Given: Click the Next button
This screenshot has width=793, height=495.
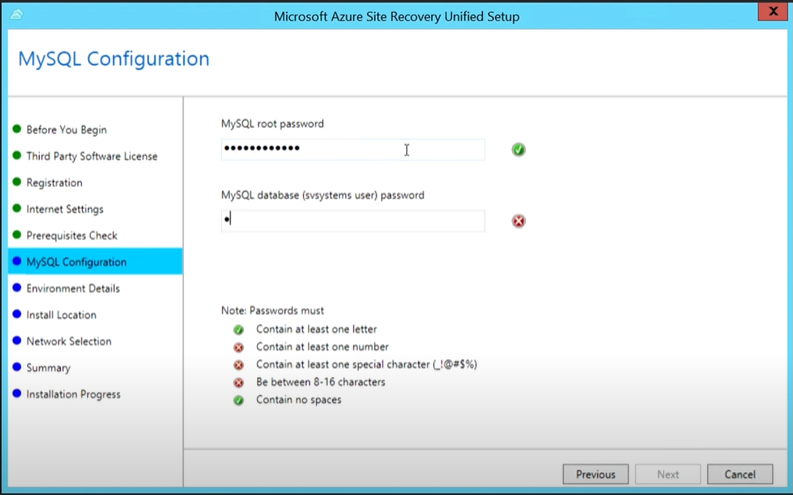Looking at the screenshot, I should (668, 474).
